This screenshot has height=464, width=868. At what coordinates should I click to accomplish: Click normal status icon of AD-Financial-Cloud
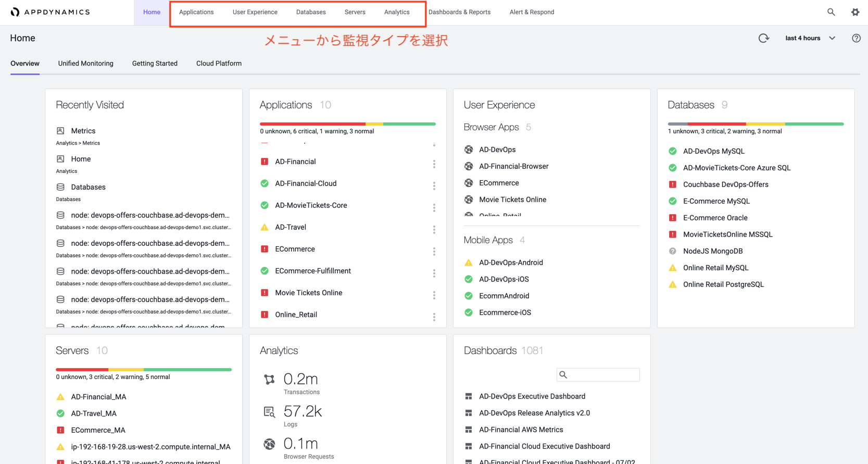[x=265, y=183]
